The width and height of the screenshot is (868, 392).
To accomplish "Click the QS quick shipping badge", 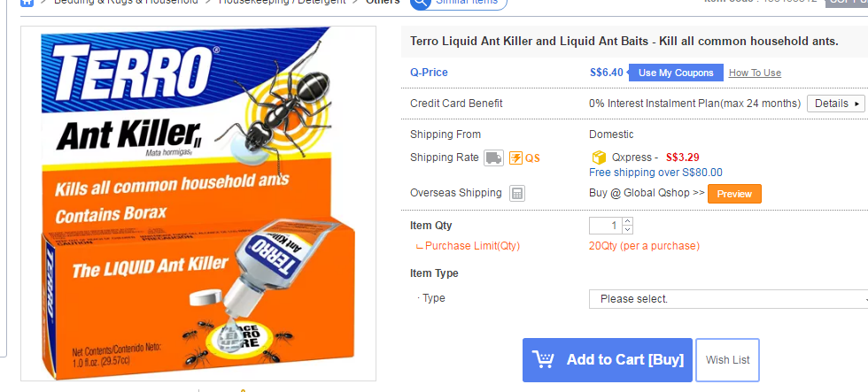I will pos(524,158).
